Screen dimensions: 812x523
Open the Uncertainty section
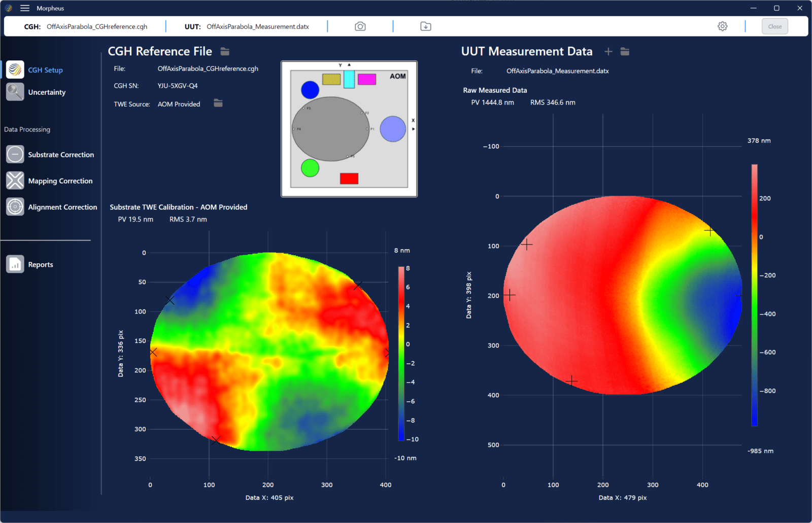click(x=47, y=92)
